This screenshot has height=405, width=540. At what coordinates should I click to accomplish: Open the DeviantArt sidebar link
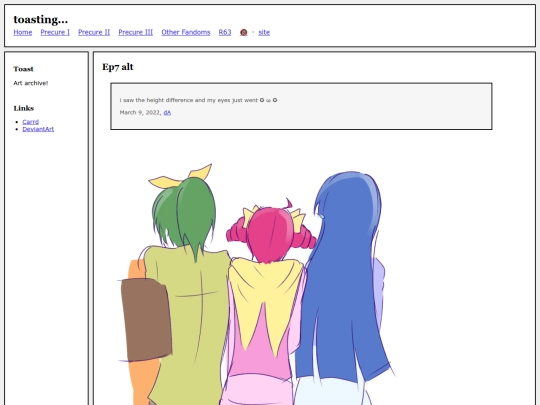38,129
